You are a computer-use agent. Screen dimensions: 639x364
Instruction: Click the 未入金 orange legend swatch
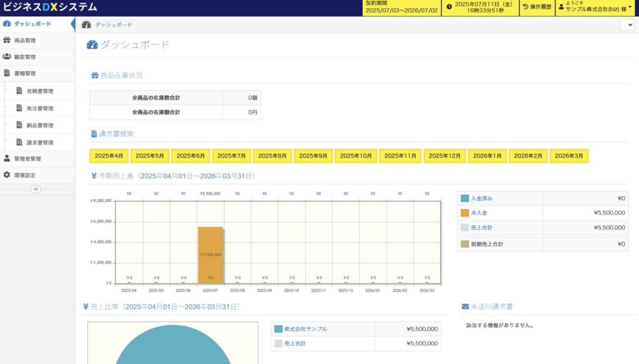pyautogui.click(x=464, y=213)
